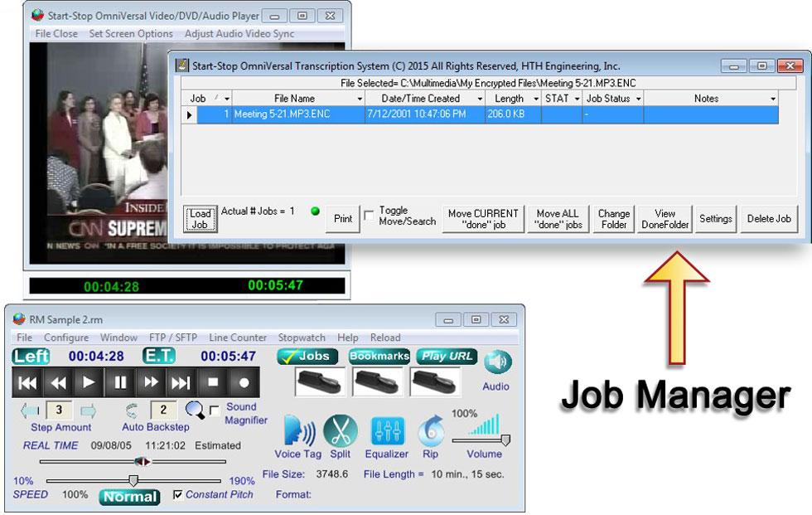Viewport: 812px width, 515px height.
Task: Click the Speed slider handle
Action: coord(133,481)
